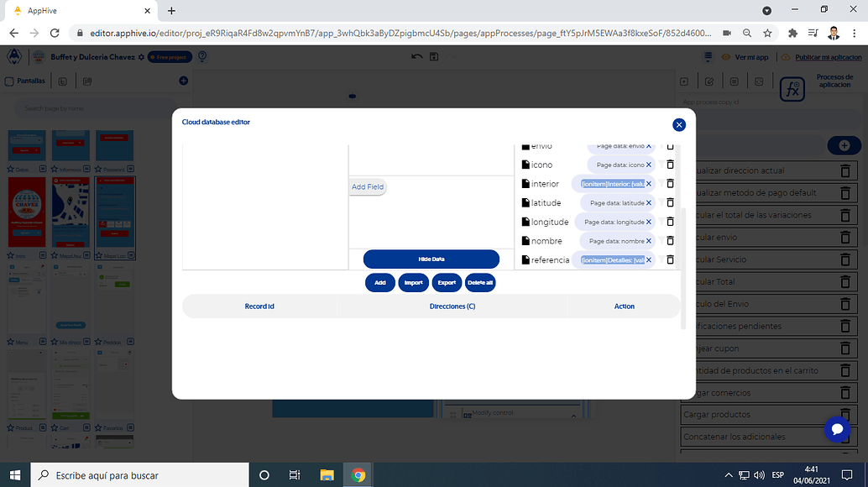Add a new page with plus icon
The height and width of the screenshot is (487, 868).
184,81
